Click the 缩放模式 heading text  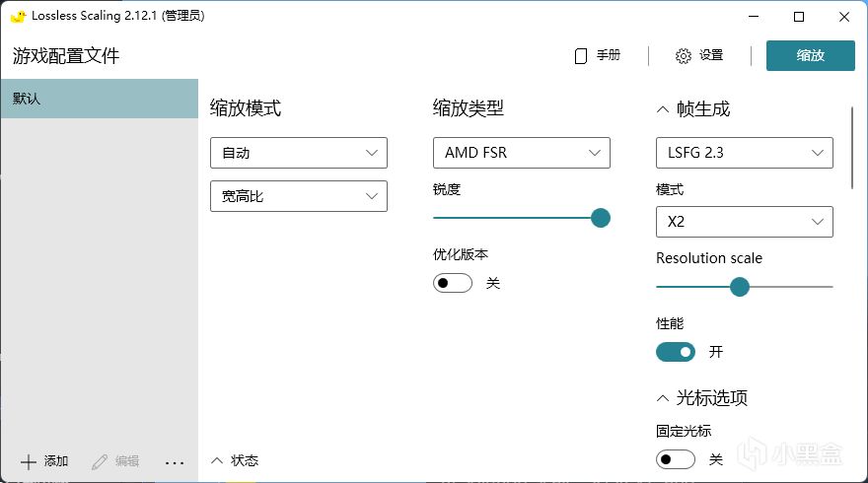tap(246, 107)
